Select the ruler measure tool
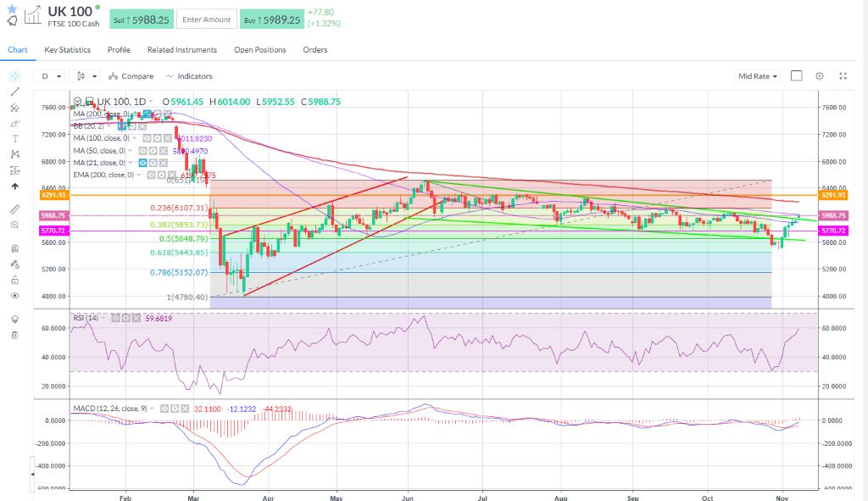Viewport: 868px width, 501px height. (x=15, y=209)
